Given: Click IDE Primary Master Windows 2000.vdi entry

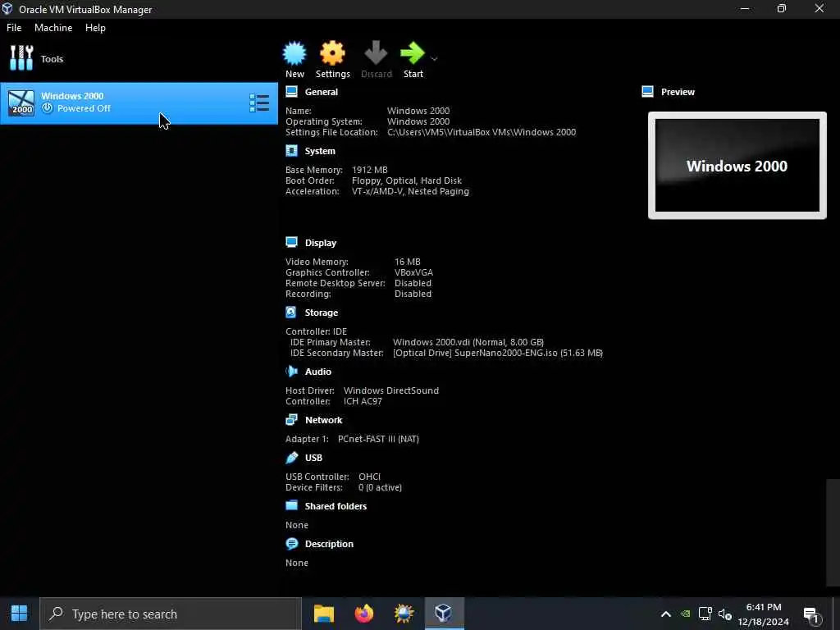Looking at the screenshot, I should [468, 342].
